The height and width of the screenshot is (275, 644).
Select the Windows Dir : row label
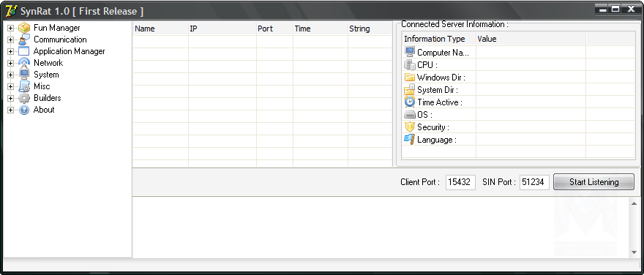pyautogui.click(x=441, y=78)
